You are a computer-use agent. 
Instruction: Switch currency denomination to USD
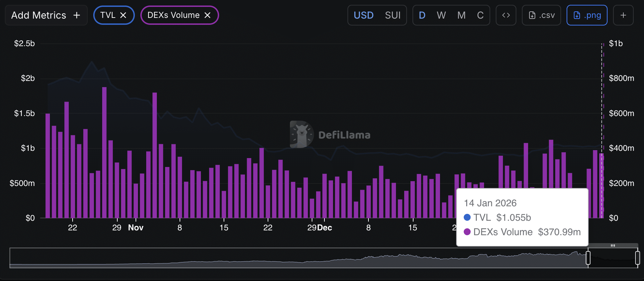tap(364, 15)
